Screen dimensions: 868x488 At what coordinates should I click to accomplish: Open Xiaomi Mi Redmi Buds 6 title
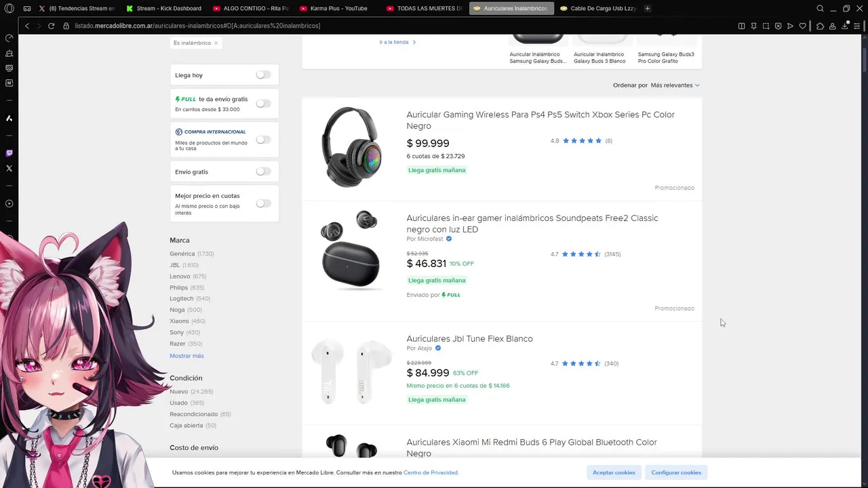532,448
